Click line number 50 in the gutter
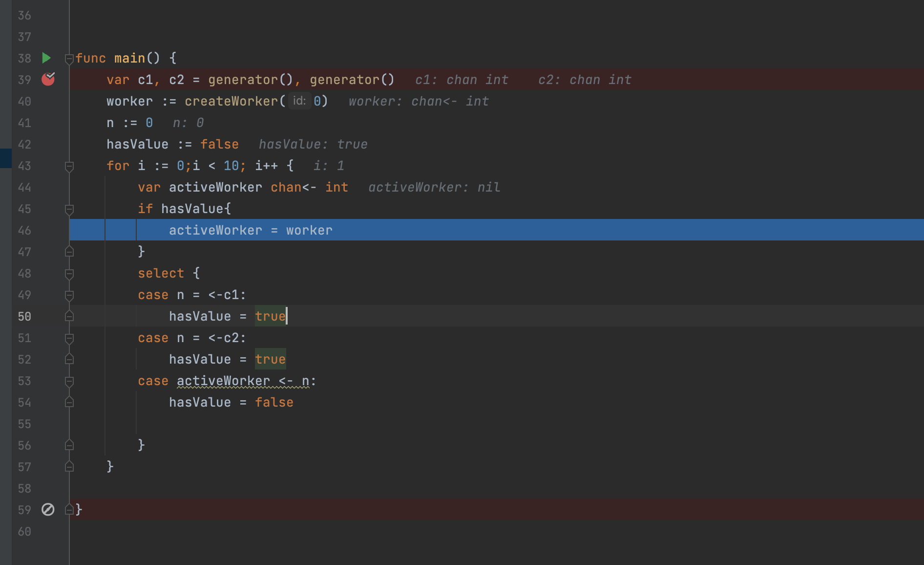This screenshot has width=924, height=565. tap(24, 317)
